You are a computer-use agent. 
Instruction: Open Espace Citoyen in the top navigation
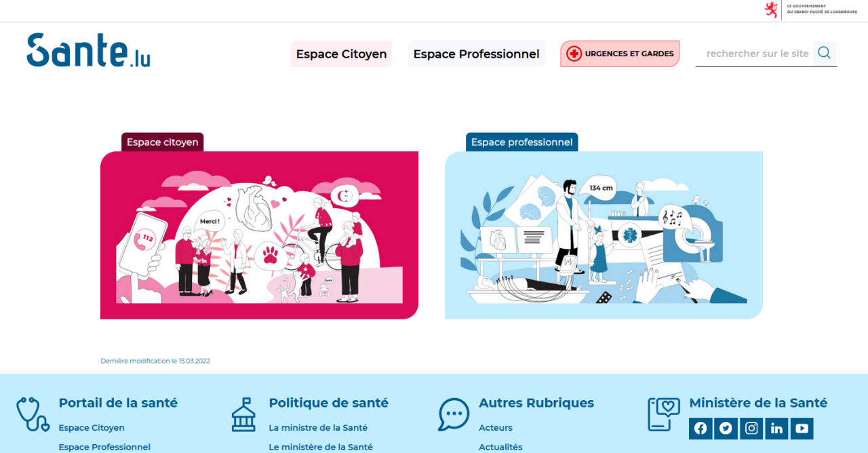(341, 54)
